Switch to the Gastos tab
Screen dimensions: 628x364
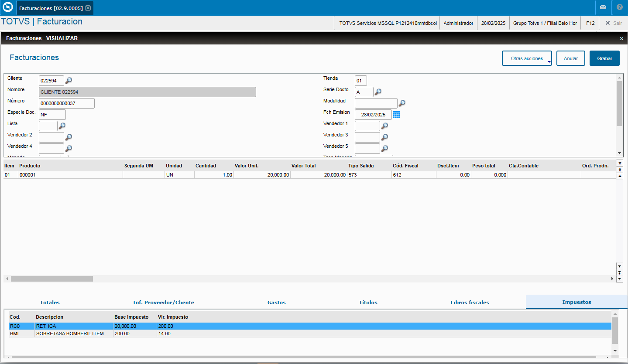277,303
